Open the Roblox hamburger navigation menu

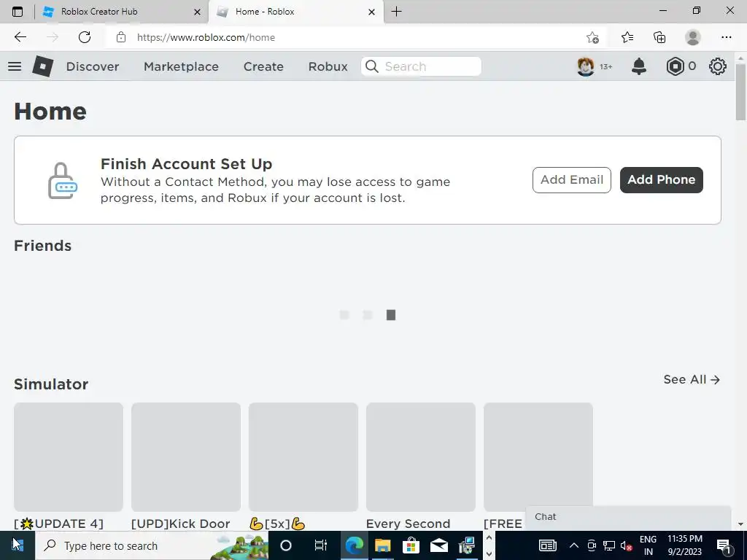[x=15, y=66]
